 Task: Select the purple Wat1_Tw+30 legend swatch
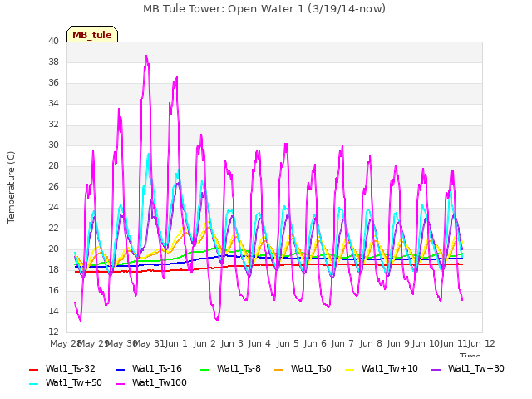[436, 369]
